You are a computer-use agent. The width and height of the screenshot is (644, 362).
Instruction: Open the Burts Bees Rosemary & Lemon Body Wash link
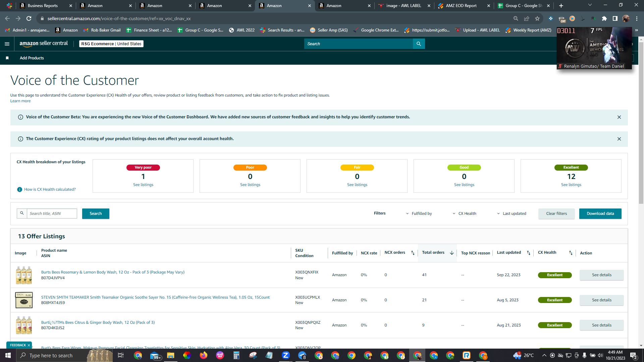[x=113, y=273]
